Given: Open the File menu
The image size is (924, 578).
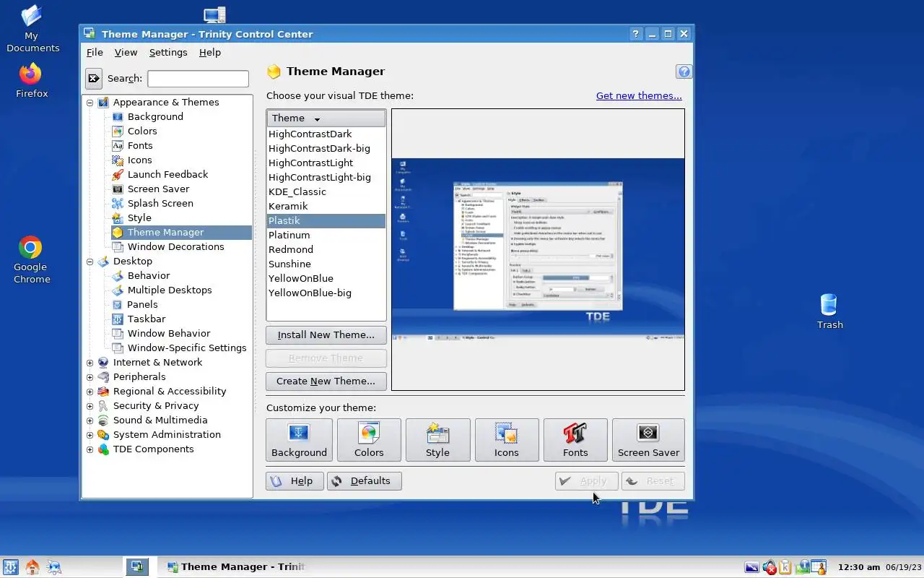Looking at the screenshot, I should coord(95,52).
